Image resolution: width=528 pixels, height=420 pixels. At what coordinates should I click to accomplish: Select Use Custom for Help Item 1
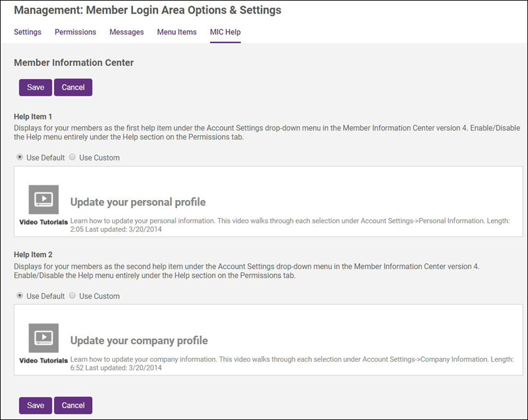(x=72, y=157)
